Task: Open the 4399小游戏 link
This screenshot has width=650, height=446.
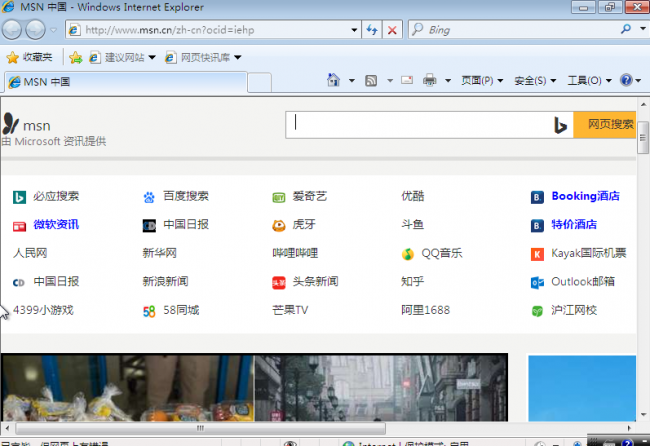Action: point(44,310)
